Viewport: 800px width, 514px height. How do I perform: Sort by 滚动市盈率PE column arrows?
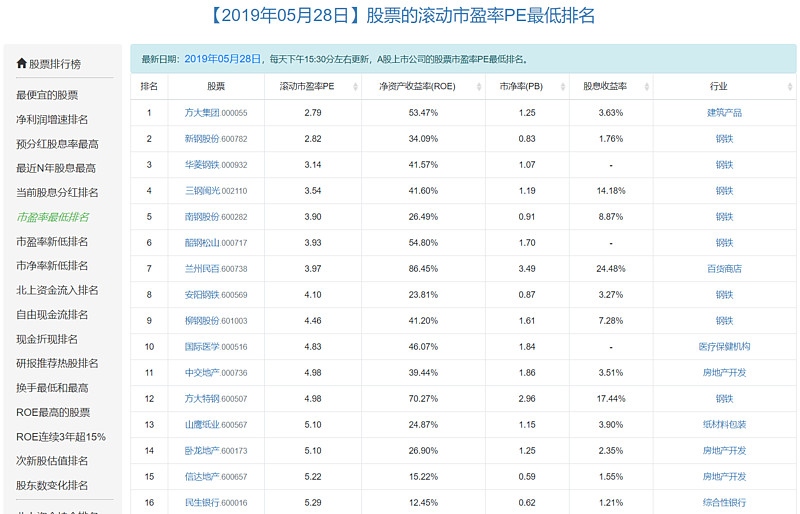[356, 87]
